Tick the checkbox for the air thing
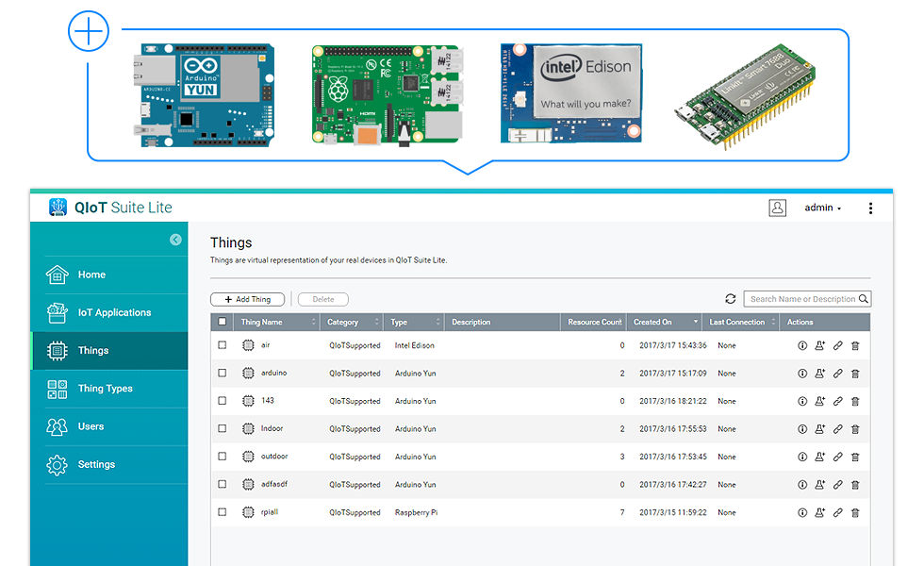The width and height of the screenshot is (924, 566). 223,345
